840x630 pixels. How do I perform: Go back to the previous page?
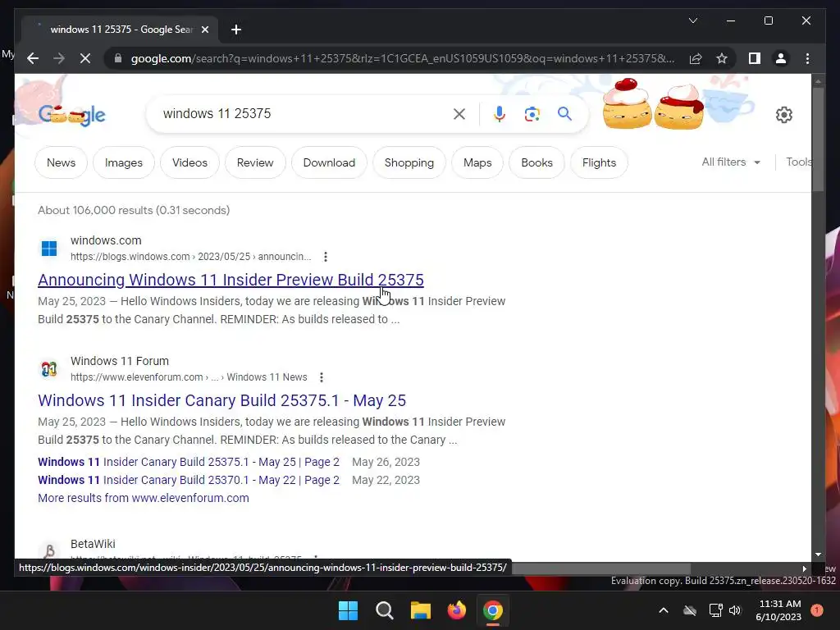tap(33, 58)
